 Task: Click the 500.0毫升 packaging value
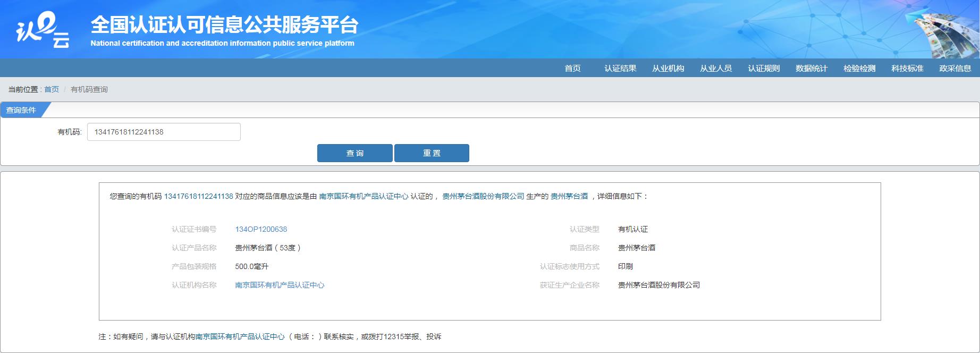click(252, 266)
